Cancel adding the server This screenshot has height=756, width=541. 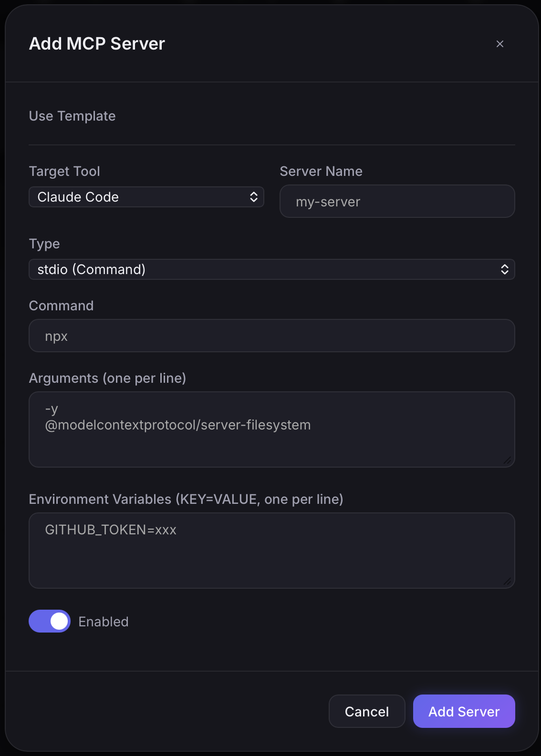pos(367,711)
